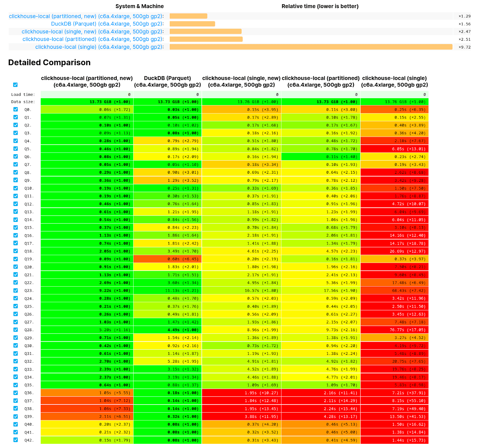This screenshot has width=479, height=448.
Task: Click cell 0.46s (×5.13) in Q40
Action: tap(321, 424)
